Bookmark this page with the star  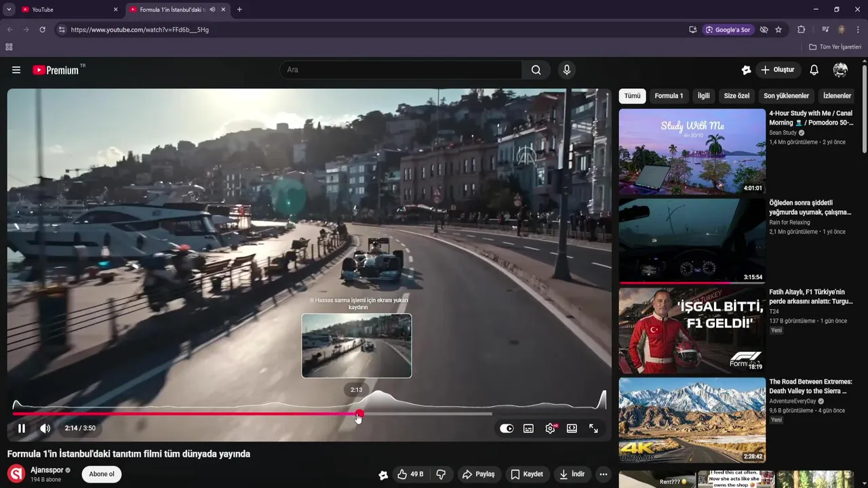point(778,30)
